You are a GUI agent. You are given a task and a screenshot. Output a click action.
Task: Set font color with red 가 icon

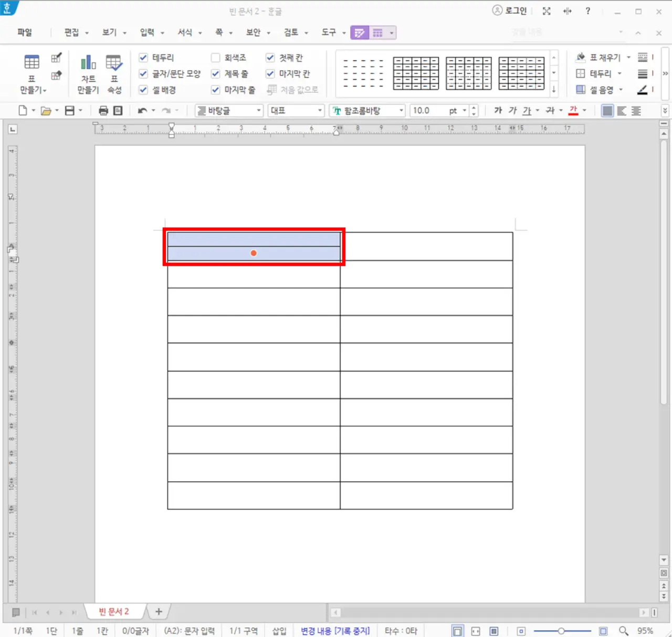(x=573, y=110)
